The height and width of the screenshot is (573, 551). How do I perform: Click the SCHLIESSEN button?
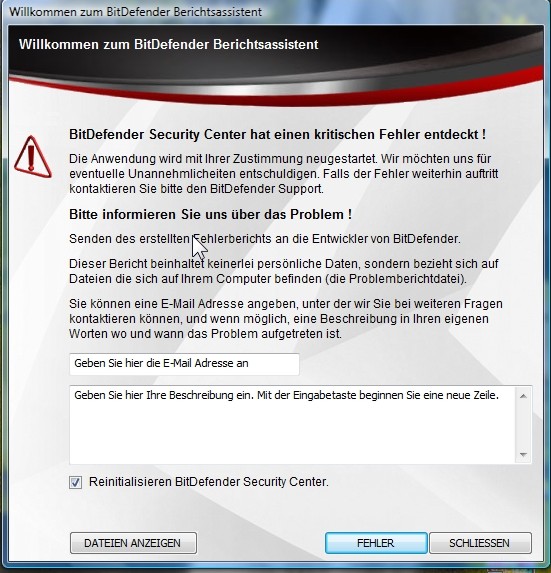click(x=480, y=543)
